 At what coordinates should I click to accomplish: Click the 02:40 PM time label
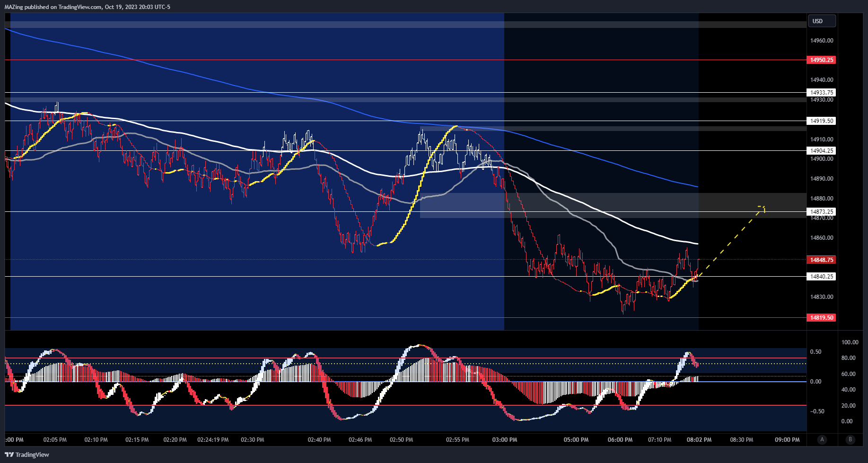(x=319, y=440)
